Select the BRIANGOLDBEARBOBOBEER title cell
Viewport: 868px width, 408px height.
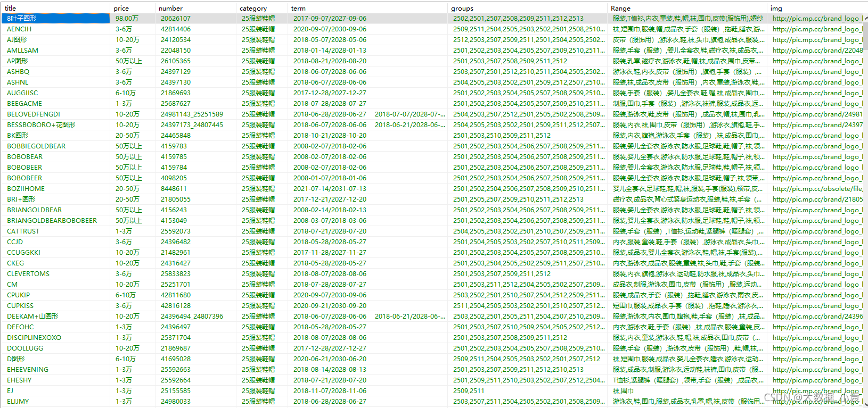pos(55,221)
